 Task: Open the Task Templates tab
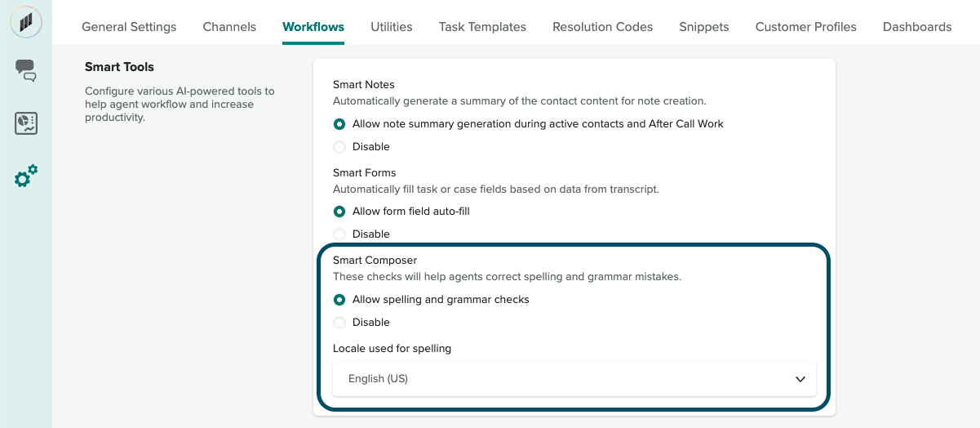482,27
